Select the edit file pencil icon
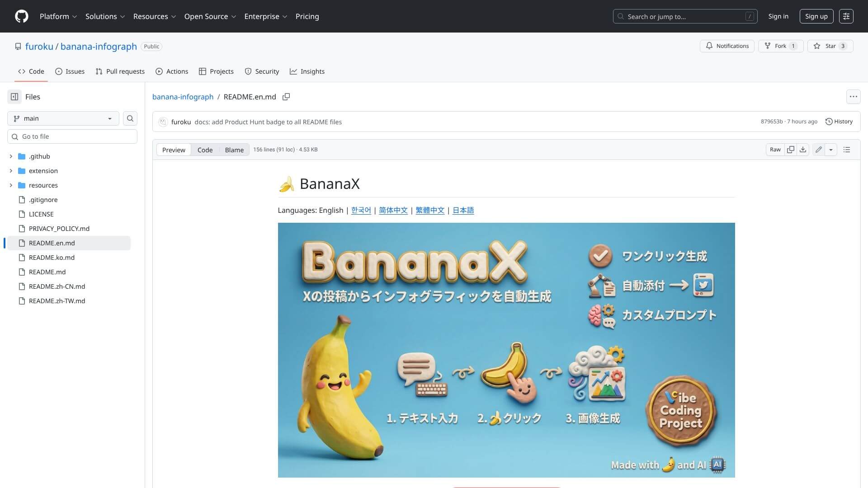This screenshot has width=868, height=488. (x=818, y=149)
